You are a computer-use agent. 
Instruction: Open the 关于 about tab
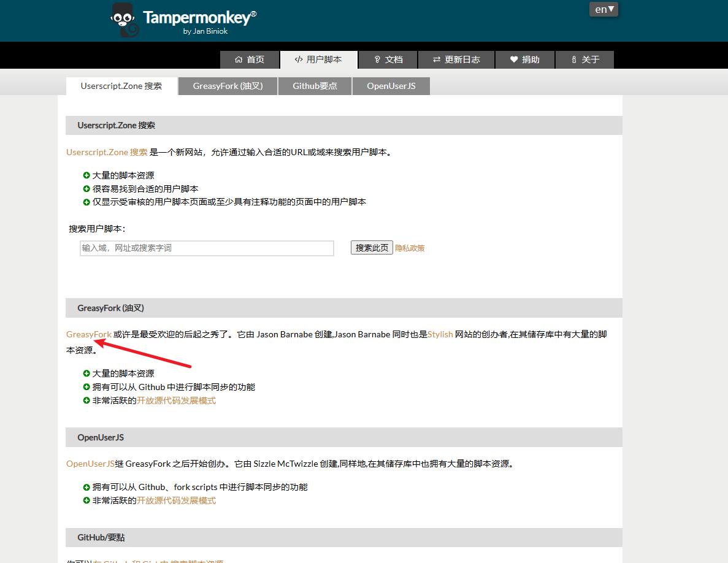click(584, 59)
